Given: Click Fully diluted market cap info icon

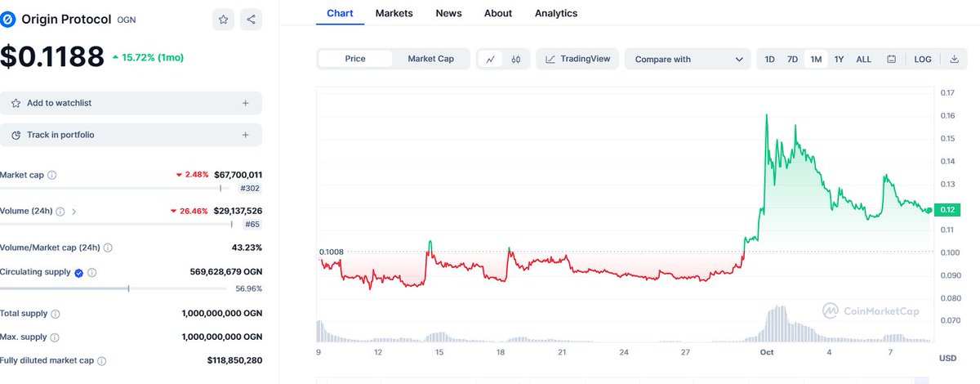Looking at the screenshot, I should coord(101,360).
